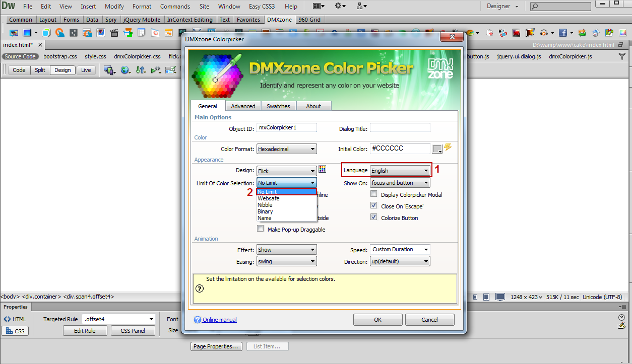Switch to the Swatches tab
Screen dimensions: 632x364
click(x=278, y=106)
